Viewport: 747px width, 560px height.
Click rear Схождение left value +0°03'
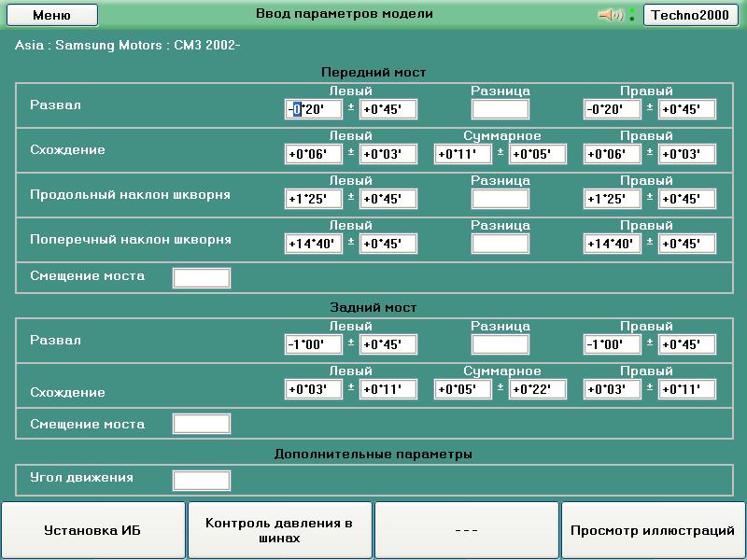tap(314, 389)
